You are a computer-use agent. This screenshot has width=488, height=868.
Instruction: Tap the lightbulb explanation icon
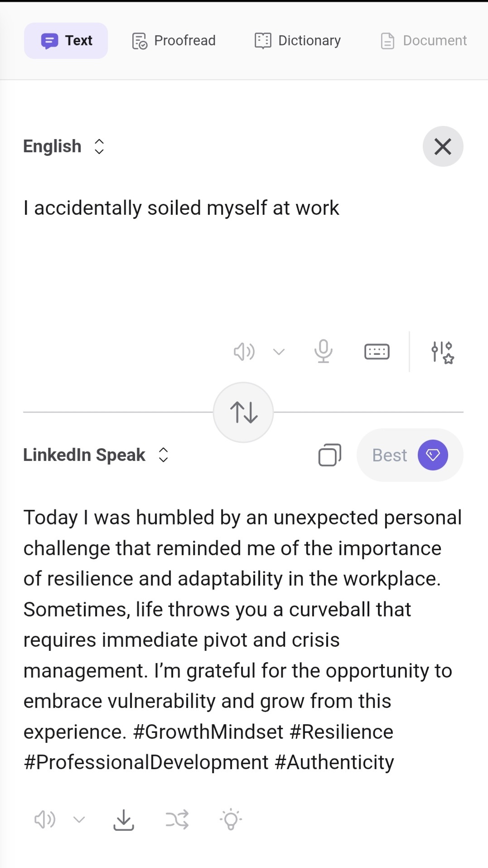pos(231,820)
